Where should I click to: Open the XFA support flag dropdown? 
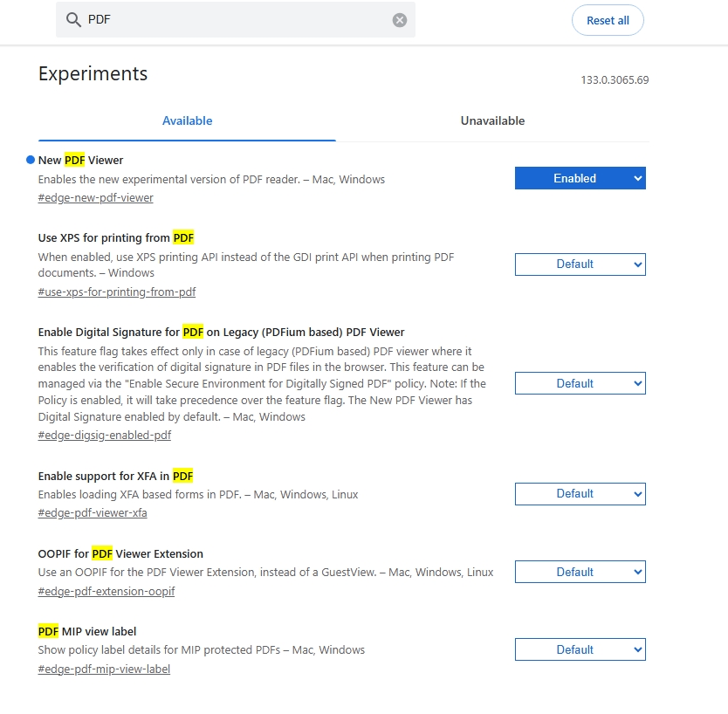pos(580,494)
